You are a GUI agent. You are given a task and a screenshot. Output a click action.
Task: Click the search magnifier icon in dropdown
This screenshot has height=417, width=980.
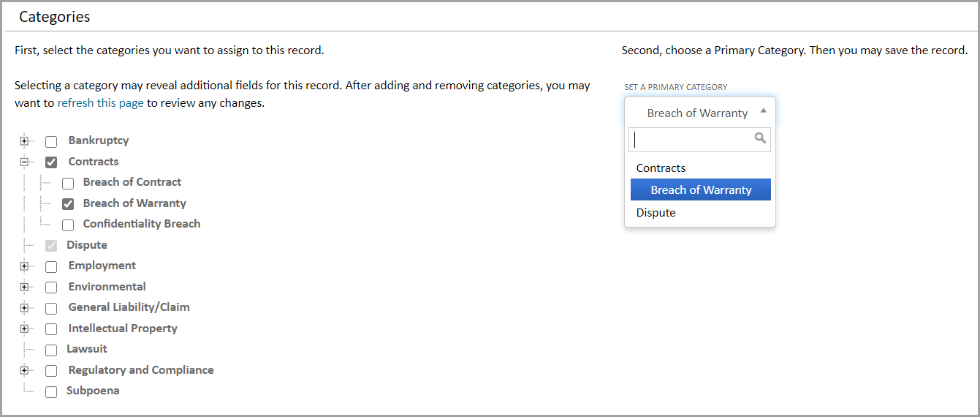760,138
